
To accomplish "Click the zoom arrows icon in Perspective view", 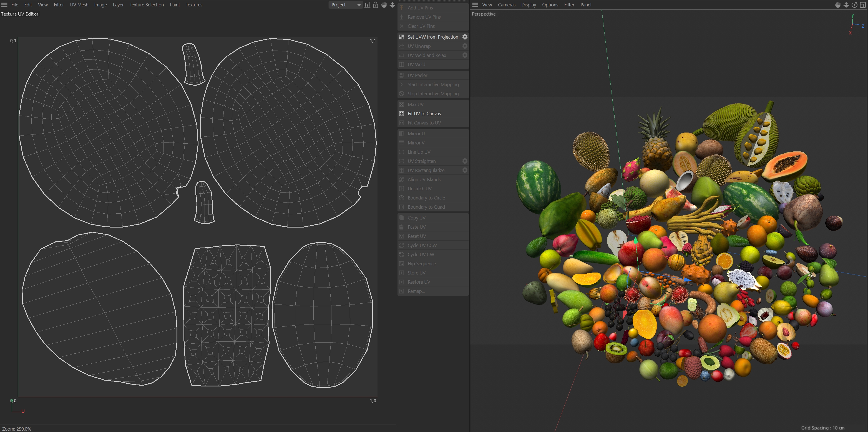I will click(x=846, y=5).
